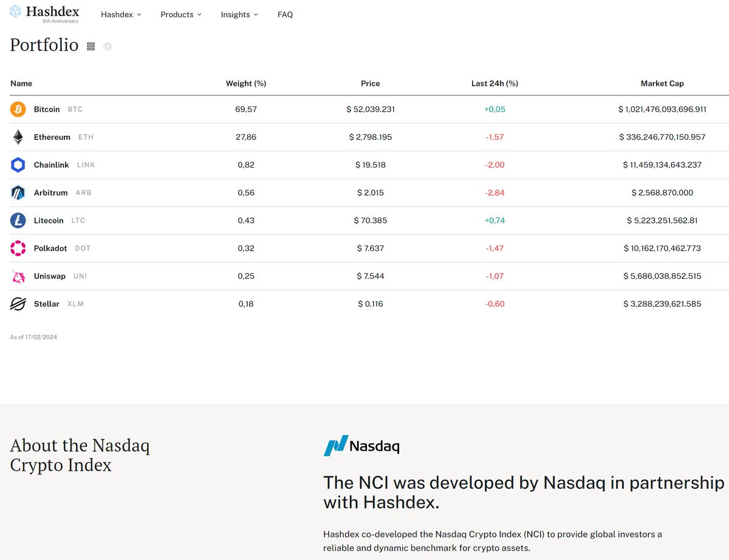
Task: Expand the Insights navigation dropdown
Action: pos(239,15)
